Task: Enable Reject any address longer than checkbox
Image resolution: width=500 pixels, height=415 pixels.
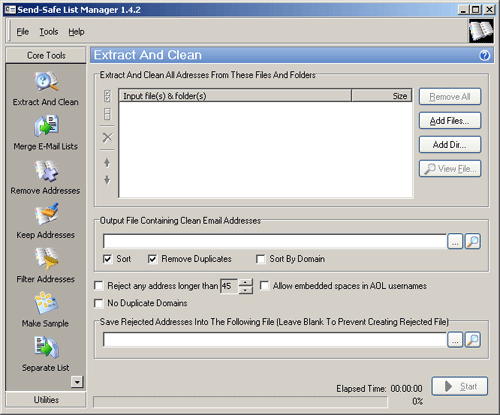Action: 99,286
